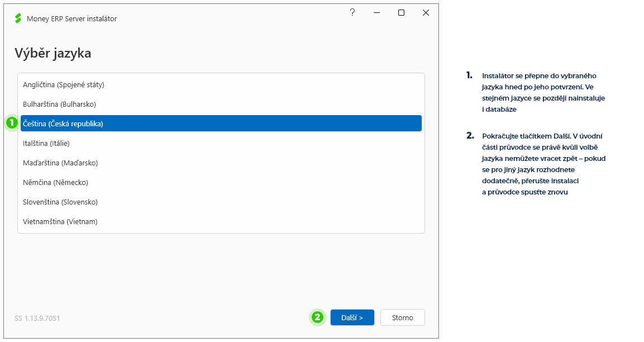Viewport: 644px width, 342px height.
Task: Select Angličtina (Spojené státy) language
Action: [221, 85]
